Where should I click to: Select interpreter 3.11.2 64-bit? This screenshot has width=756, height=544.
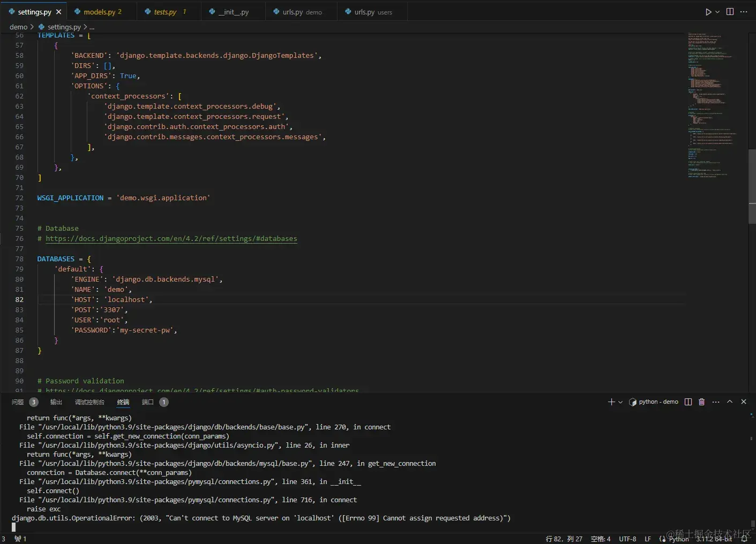coord(714,539)
